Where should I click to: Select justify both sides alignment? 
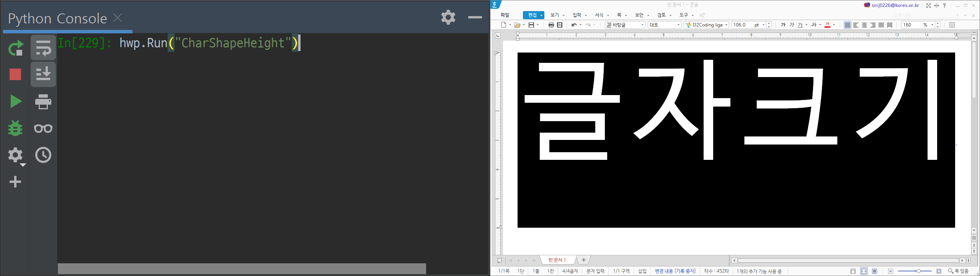pos(848,25)
